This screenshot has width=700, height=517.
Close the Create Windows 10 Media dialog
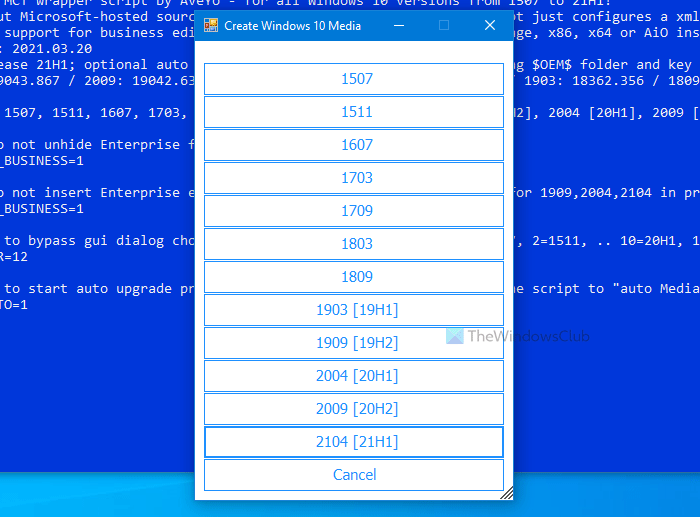(x=490, y=25)
